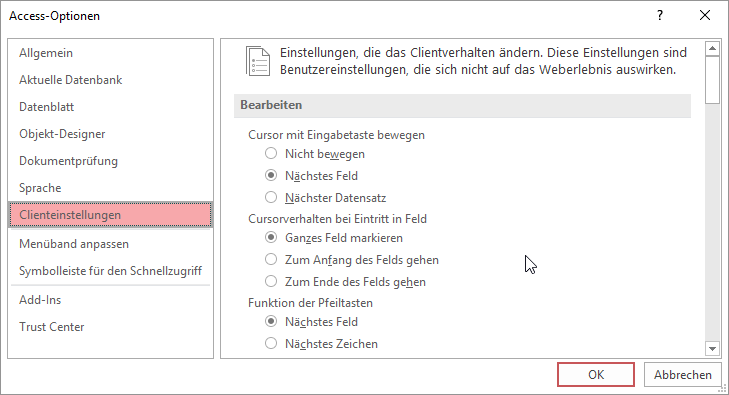
Task: Click the client settings document icon
Action: coord(258,61)
